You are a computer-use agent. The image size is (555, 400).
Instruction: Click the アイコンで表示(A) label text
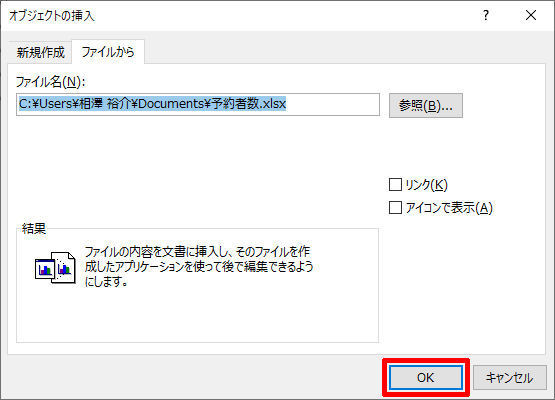tap(449, 208)
